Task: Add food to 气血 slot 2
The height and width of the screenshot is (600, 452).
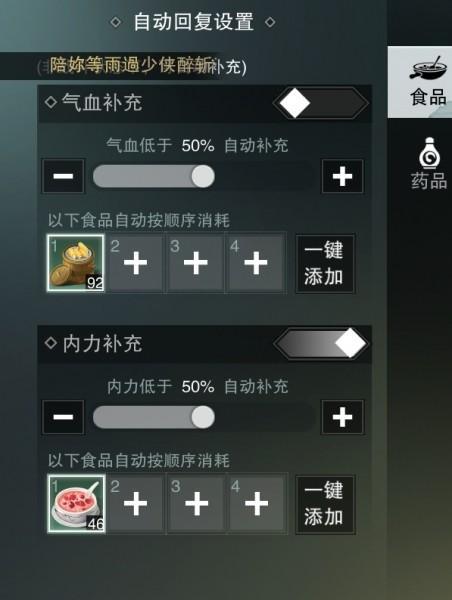Action: point(135,263)
